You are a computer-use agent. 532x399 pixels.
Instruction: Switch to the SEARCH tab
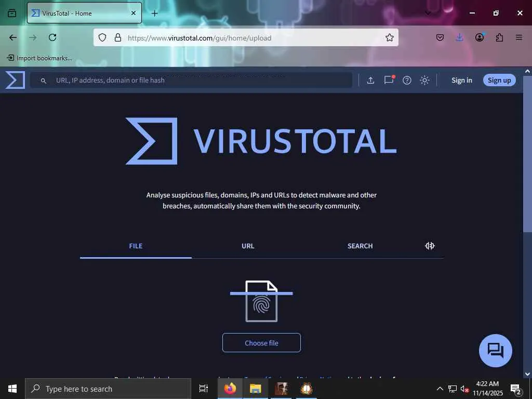click(360, 246)
